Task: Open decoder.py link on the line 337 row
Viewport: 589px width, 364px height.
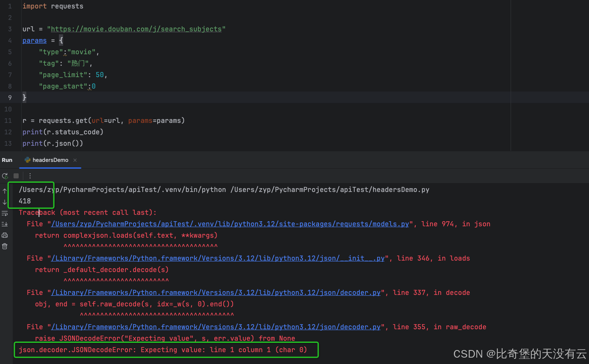Action: click(x=216, y=293)
